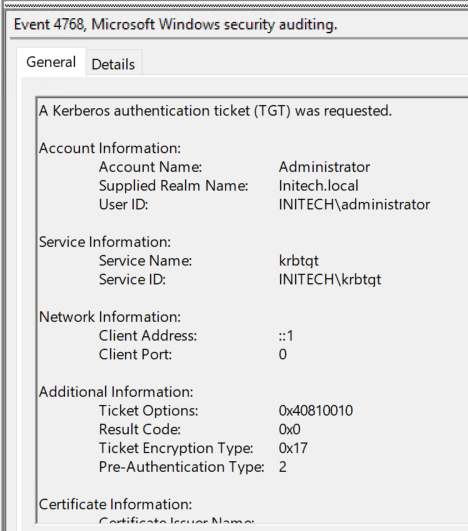The height and width of the screenshot is (531, 468).
Task: Click the User ID value 'INITECH\administrator'
Action: [354, 205]
